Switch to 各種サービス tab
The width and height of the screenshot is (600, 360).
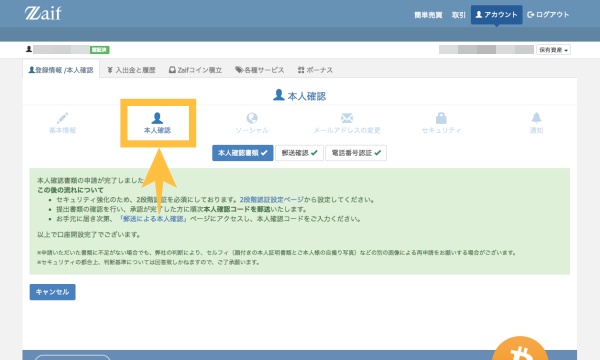pos(260,70)
